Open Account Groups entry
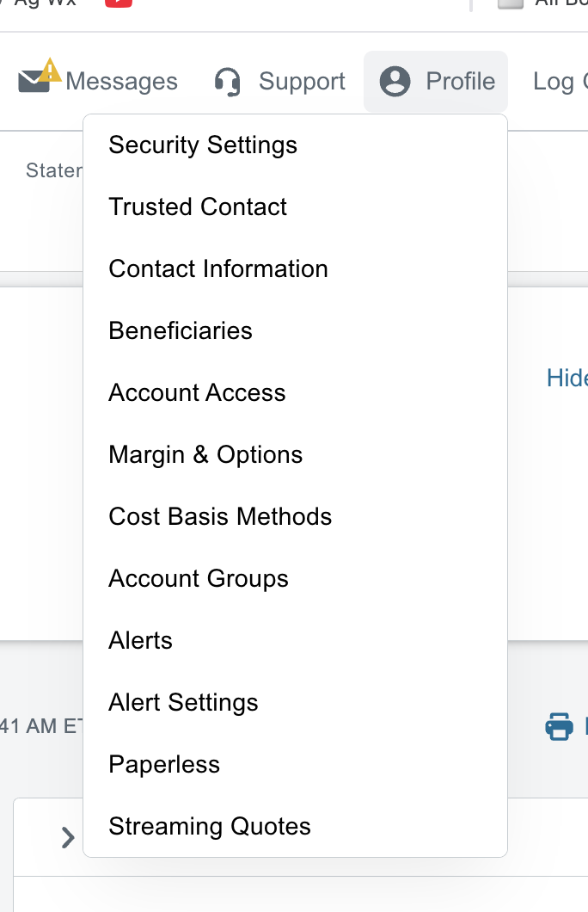This screenshot has width=588, height=912. click(x=199, y=578)
